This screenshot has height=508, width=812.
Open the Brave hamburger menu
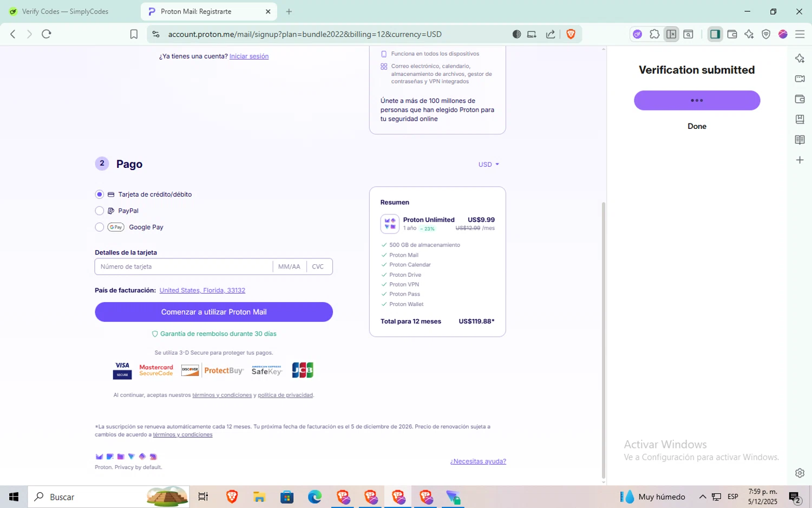coord(800,34)
